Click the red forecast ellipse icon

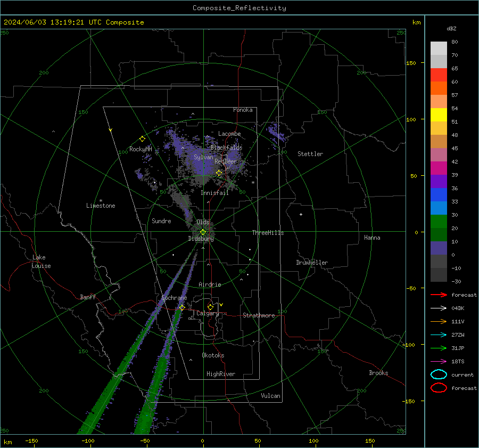coord(439,388)
